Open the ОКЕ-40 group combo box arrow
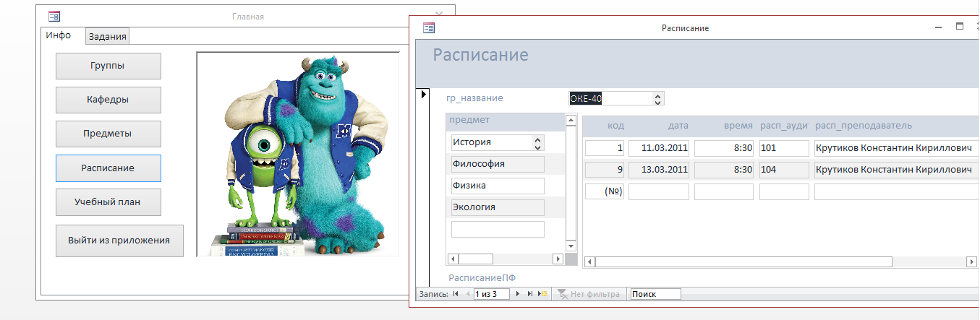 [x=657, y=98]
